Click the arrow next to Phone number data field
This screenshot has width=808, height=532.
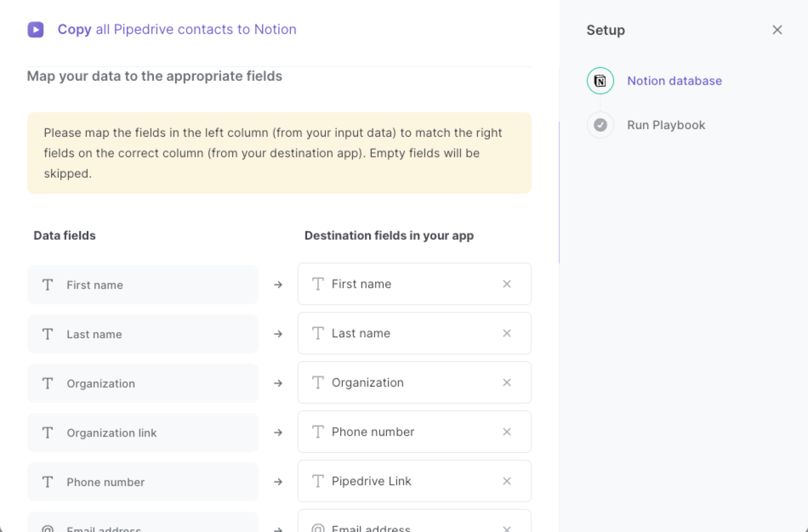(278, 482)
